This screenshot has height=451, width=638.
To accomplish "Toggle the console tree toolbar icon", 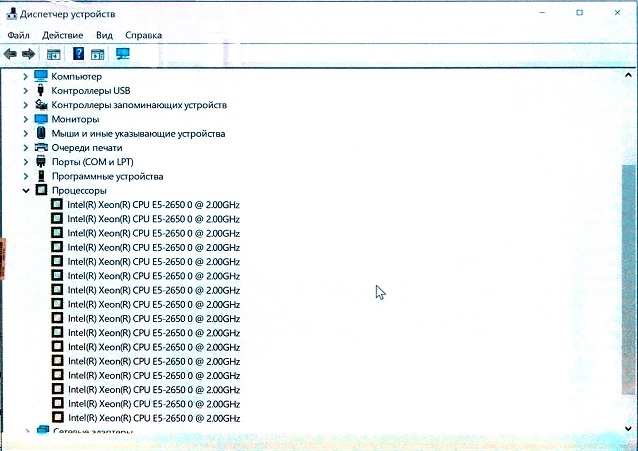I will coord(53,54).
